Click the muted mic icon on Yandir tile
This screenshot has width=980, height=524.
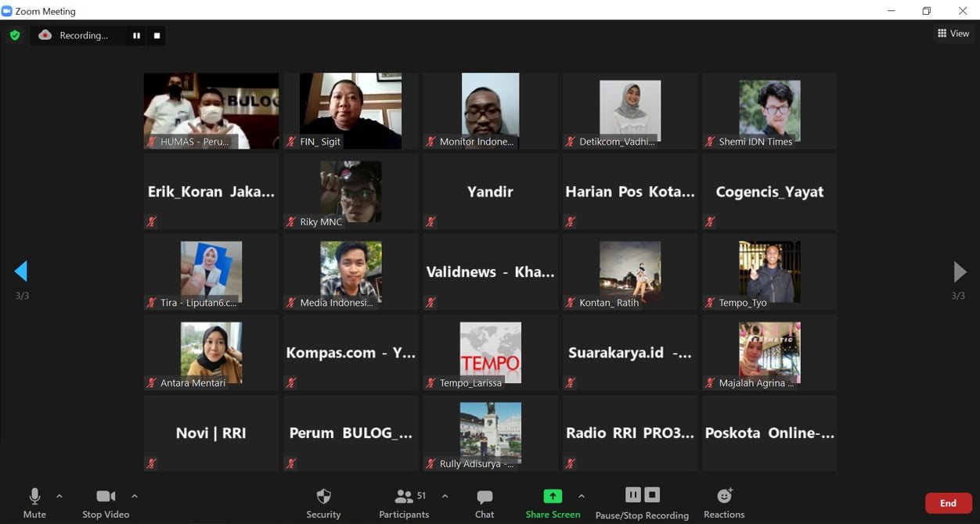click(431, 222)
